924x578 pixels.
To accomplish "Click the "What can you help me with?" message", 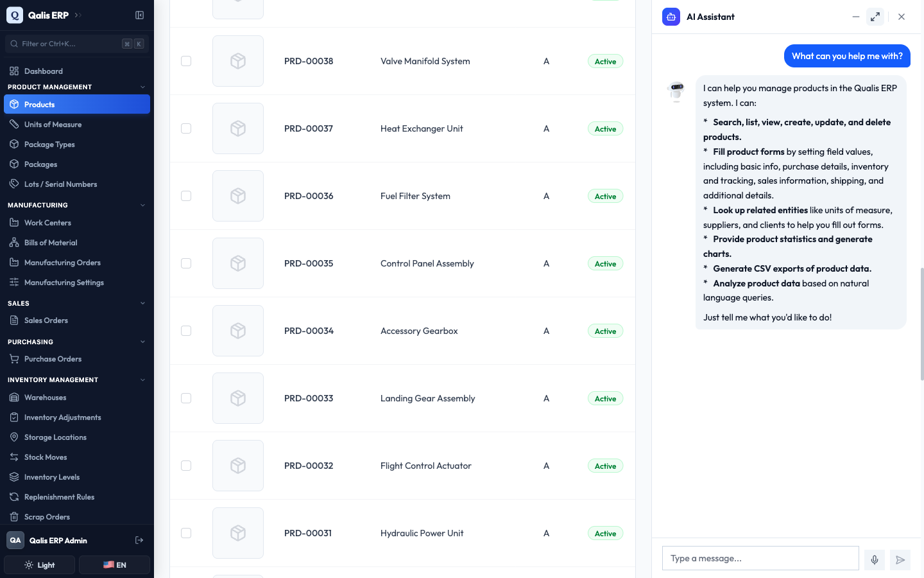I will (847, 56).
